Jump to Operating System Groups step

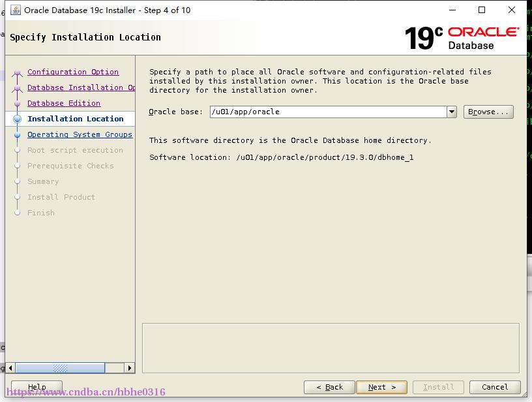tap(80, 134)
